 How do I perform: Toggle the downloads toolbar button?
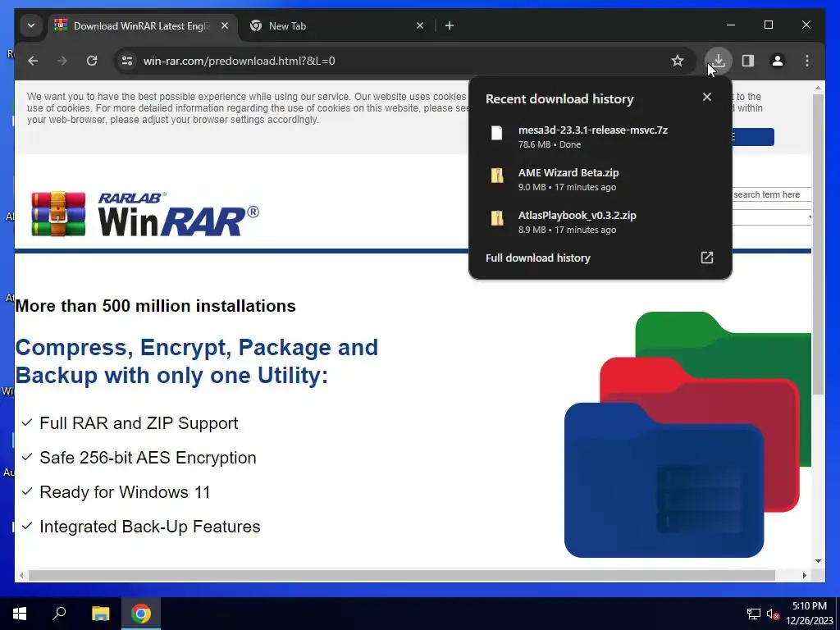[719, 61]
